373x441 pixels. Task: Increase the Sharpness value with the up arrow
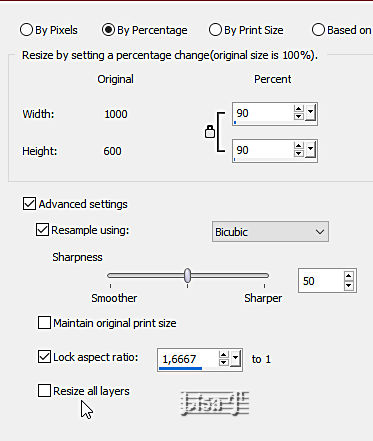pyautogui.click(x=349, y=276)
